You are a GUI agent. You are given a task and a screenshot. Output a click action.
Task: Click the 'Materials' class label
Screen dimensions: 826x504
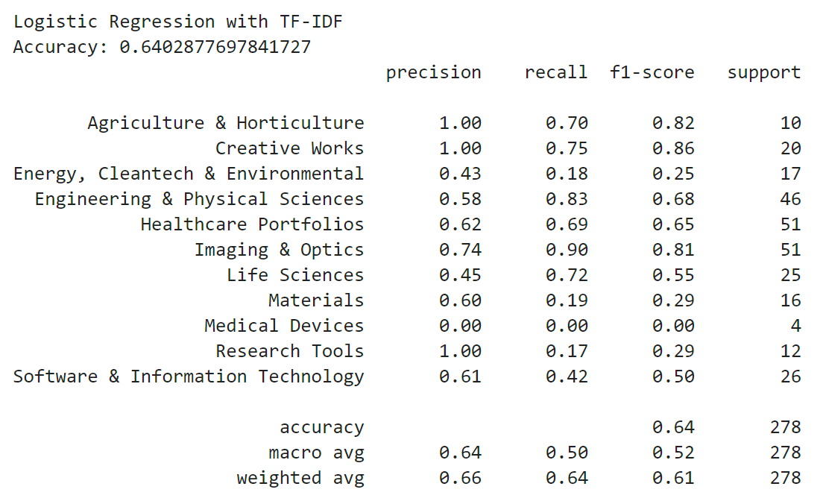tap(316, 300)
